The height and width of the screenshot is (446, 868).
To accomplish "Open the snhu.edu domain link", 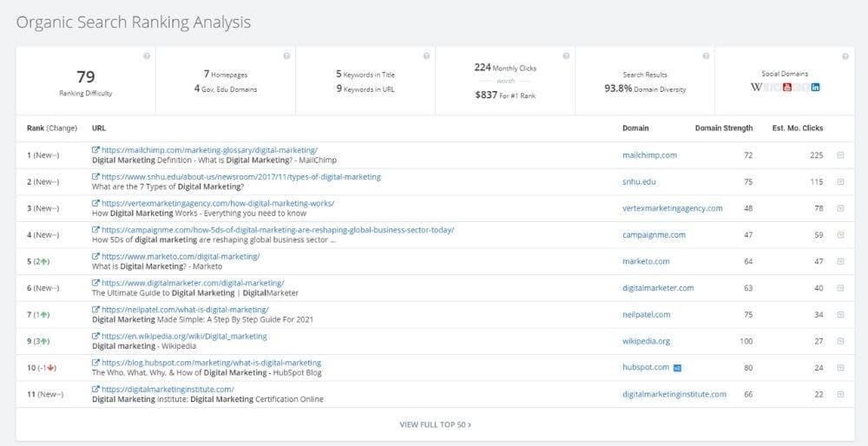I will tap(641, 182).
